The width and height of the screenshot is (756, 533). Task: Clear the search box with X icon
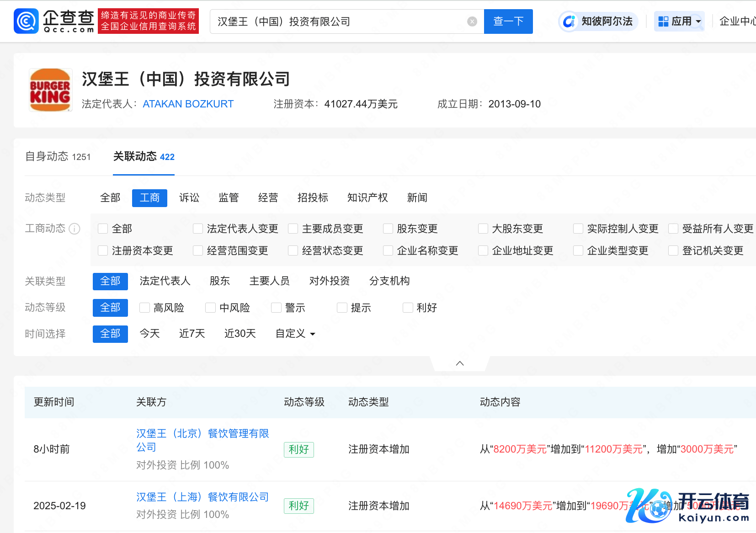point(472,21)
